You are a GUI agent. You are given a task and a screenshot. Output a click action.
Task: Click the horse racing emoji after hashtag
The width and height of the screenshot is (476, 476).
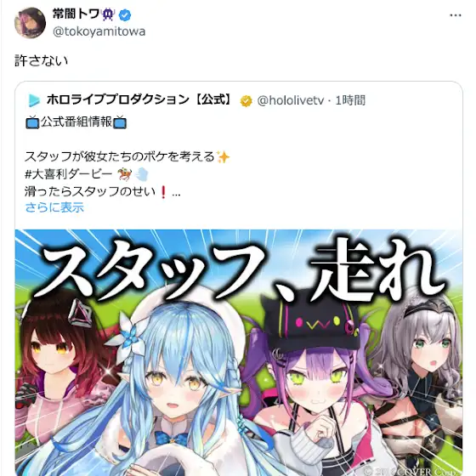click(x=124, y=174)
